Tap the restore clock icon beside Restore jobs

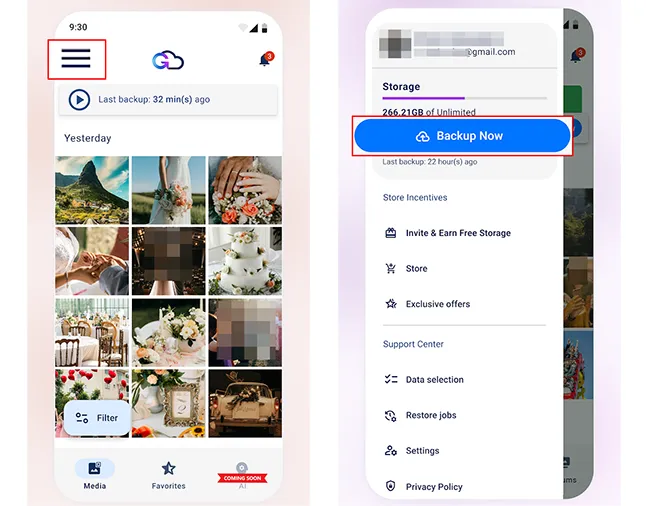(x=390, y=415)
